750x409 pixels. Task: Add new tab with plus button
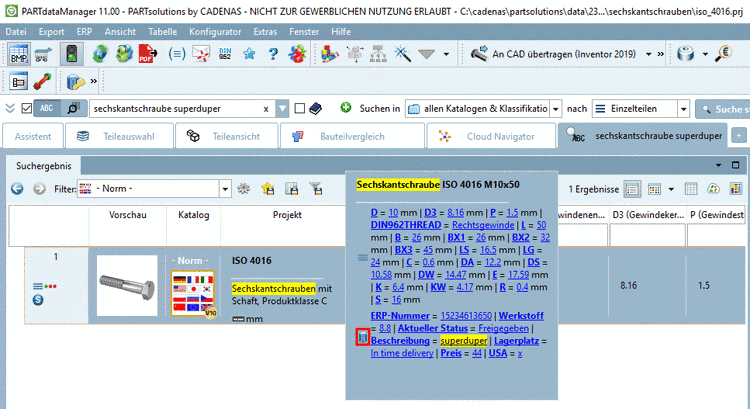739,136
